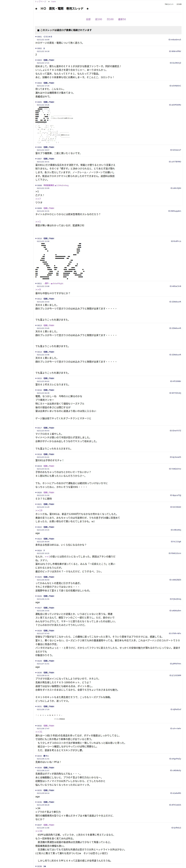The width and height of the screenshot is (186, 868).
Task: Collapse post 0003 using the triangle
Action: (x=36, y=60)
